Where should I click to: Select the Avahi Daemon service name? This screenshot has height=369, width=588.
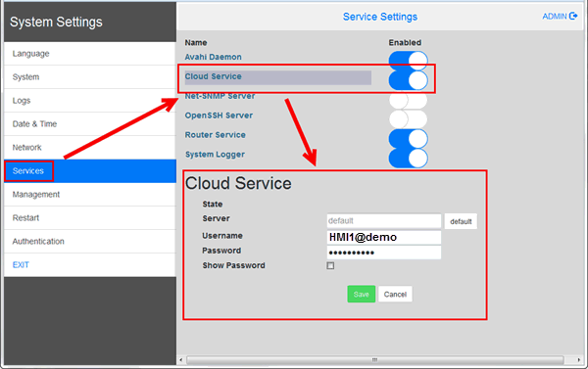[x=213, y=57]
